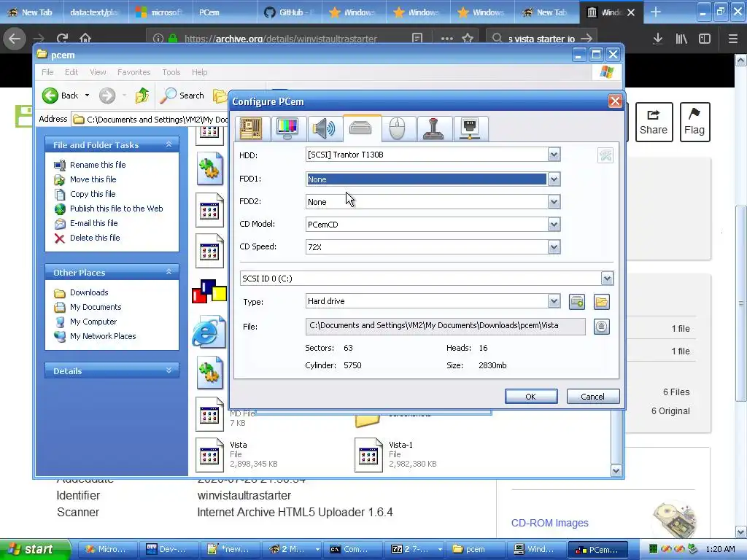Select the Internet Explorer file icon
This screenshot has height=560, width=747.
[209, 332]
